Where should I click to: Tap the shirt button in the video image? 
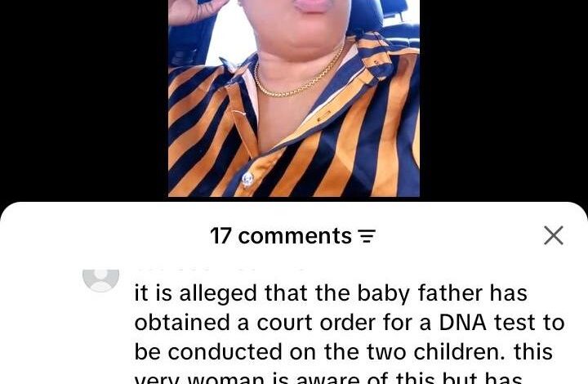click(247, 179)
